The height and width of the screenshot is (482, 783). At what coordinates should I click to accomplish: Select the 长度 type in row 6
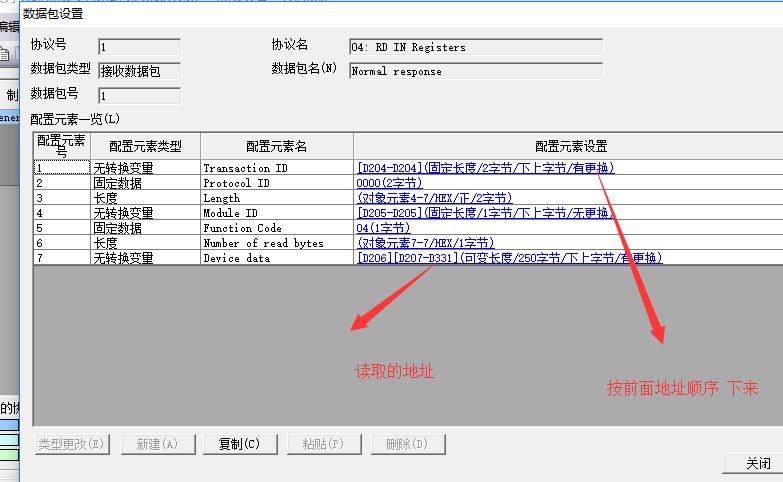(x=145, y=243)
